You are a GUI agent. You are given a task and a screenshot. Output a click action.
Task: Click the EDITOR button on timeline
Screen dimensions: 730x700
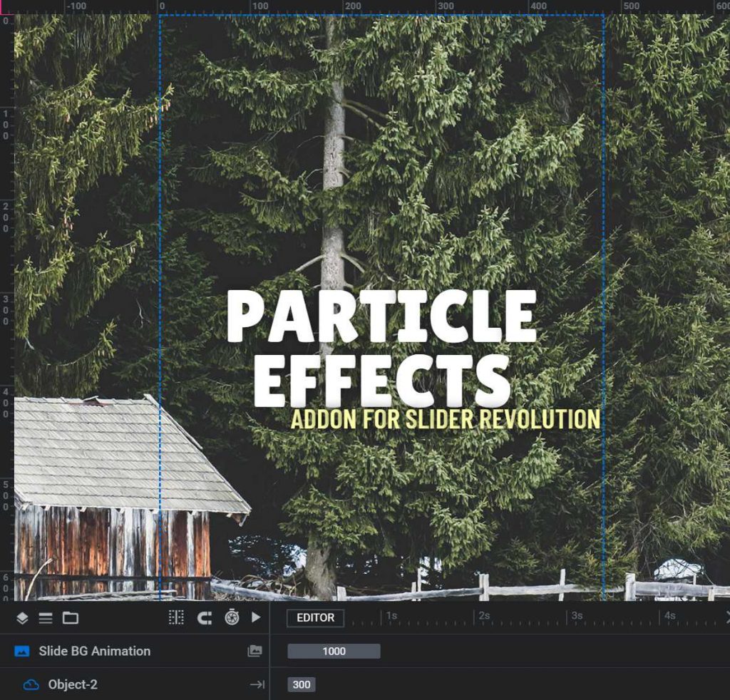tap(315, 618)
